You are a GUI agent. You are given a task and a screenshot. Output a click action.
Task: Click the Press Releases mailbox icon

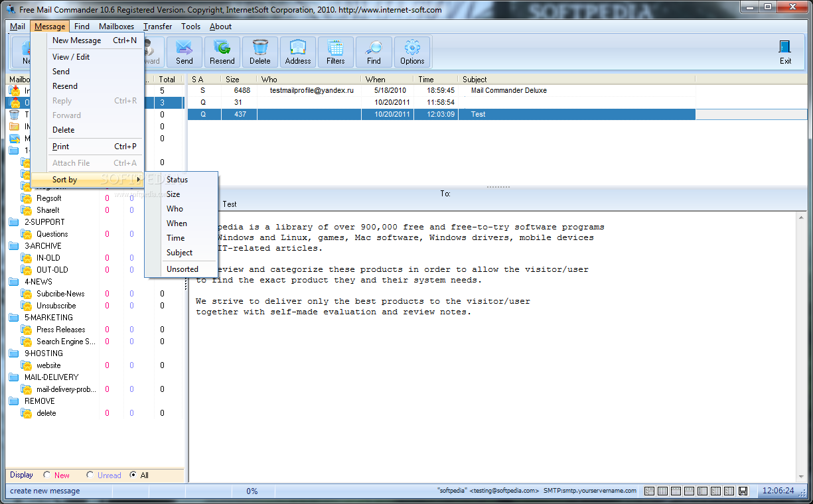[x=26, y=330]
